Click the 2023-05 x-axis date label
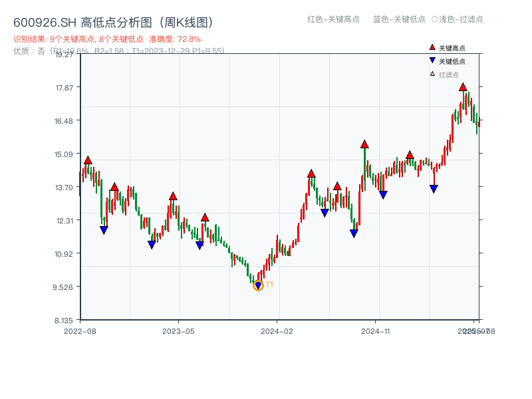The height and width of the screenshot is (399, 532). (x=178, y=331)
